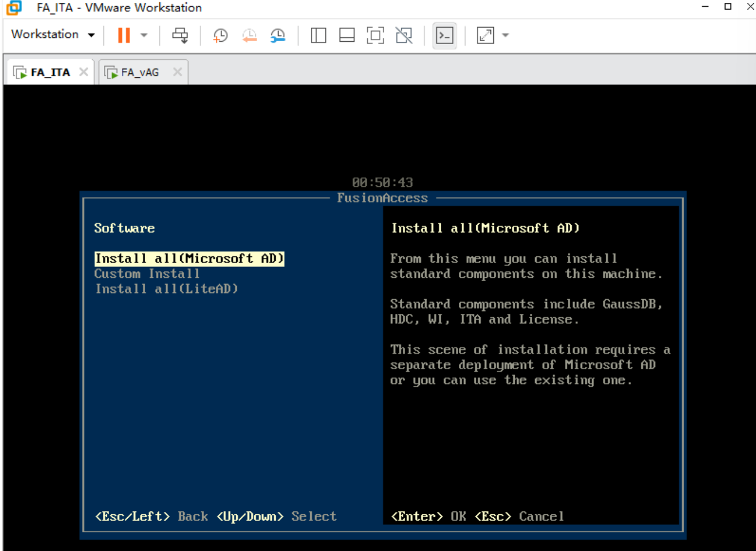The image size is (756, 551).
Task: Select Install all(LiteAD) option
Action: click(167, 289)
